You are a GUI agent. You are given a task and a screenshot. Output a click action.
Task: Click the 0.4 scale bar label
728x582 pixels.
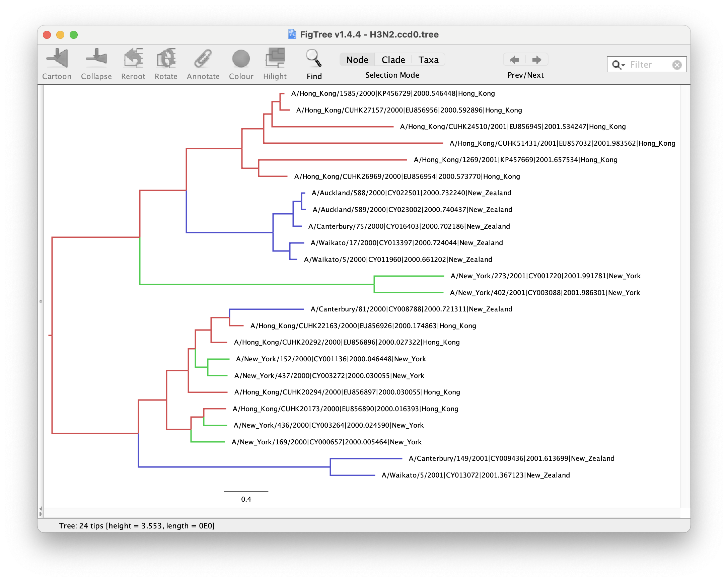(246, 499)
